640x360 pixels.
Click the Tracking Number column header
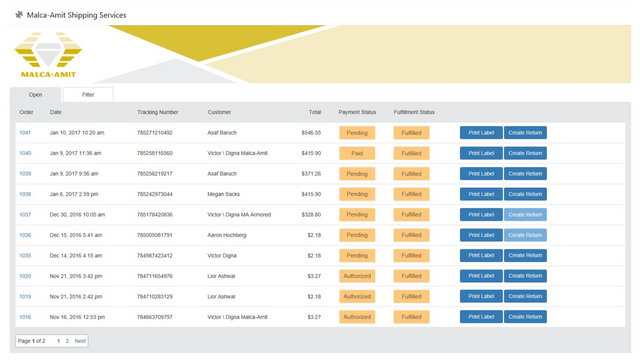[158, 112]
